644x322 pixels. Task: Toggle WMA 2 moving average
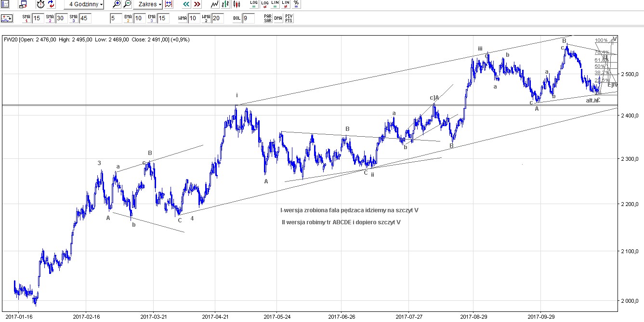tap(206, 18)
